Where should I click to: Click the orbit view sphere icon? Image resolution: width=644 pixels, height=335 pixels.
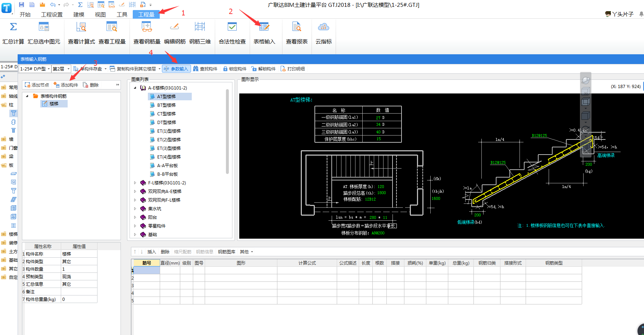coord(586,80)
